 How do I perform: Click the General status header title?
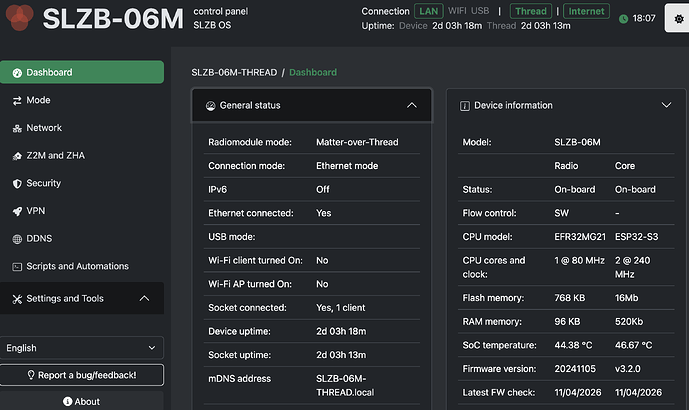250,105
